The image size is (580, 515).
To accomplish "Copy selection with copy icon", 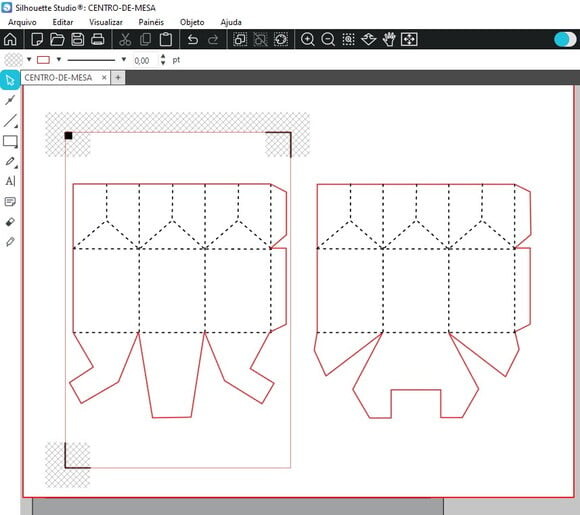I will point(145,39).
